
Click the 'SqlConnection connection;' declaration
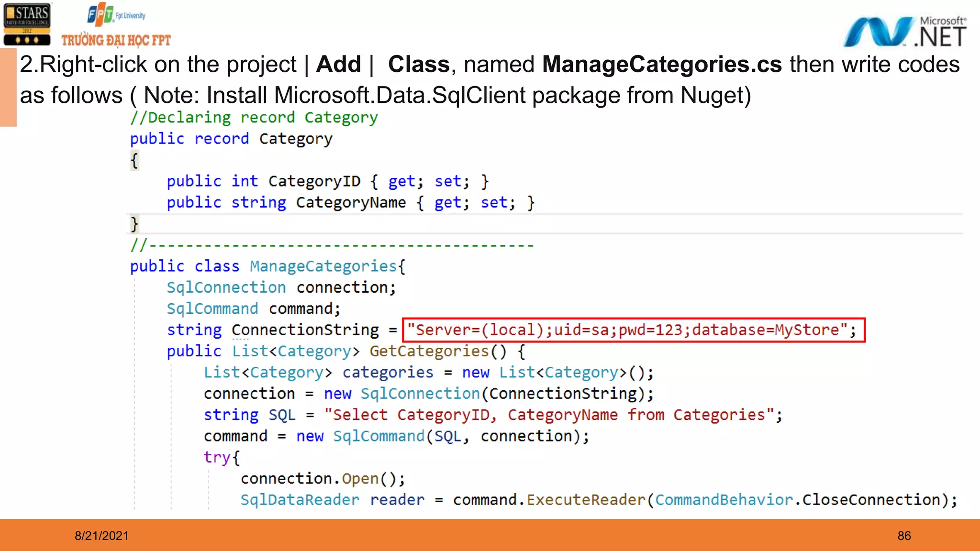point(281,287)
